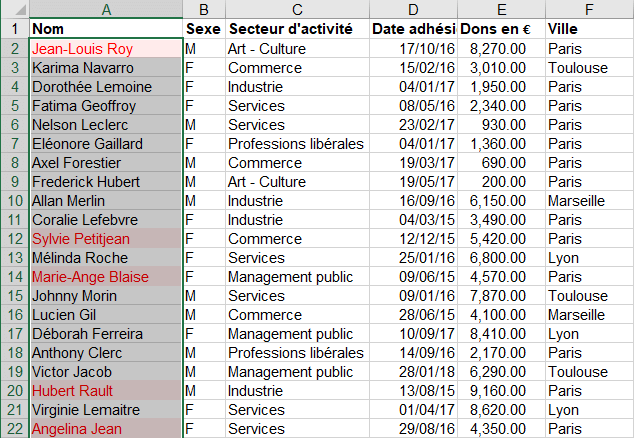Click the Nom header cell
Image resolution: width=634 pixels, height=438 pixels.
(x=105, y=29)
